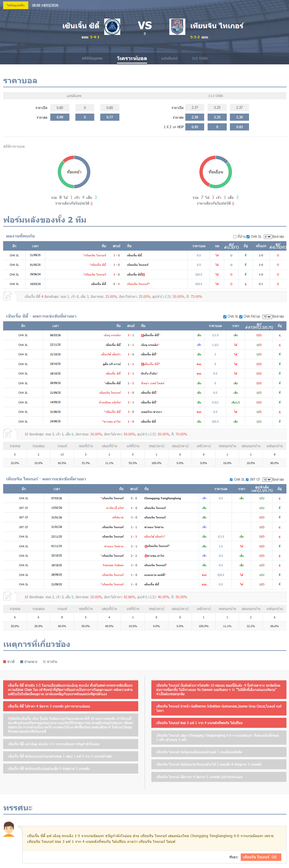Click the ไชนีสซูเปอร์ลีก league badge

point(15,5)
